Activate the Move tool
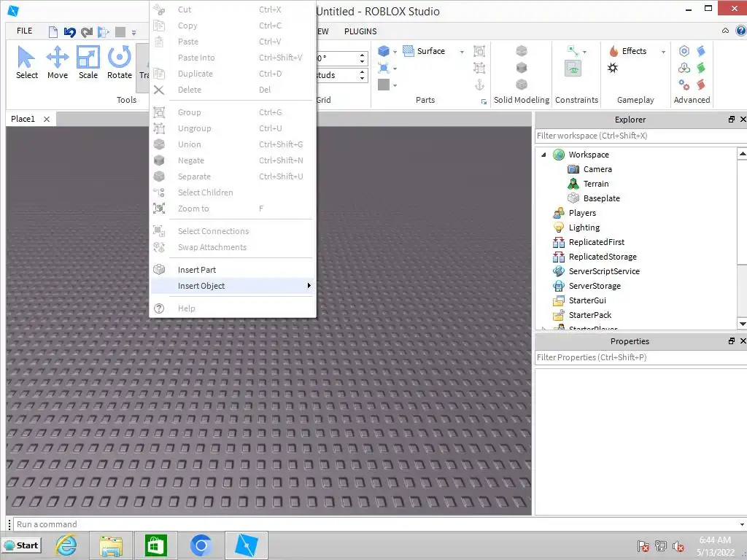The height and width of the screenshot is (560, 747). coord(57,63)
